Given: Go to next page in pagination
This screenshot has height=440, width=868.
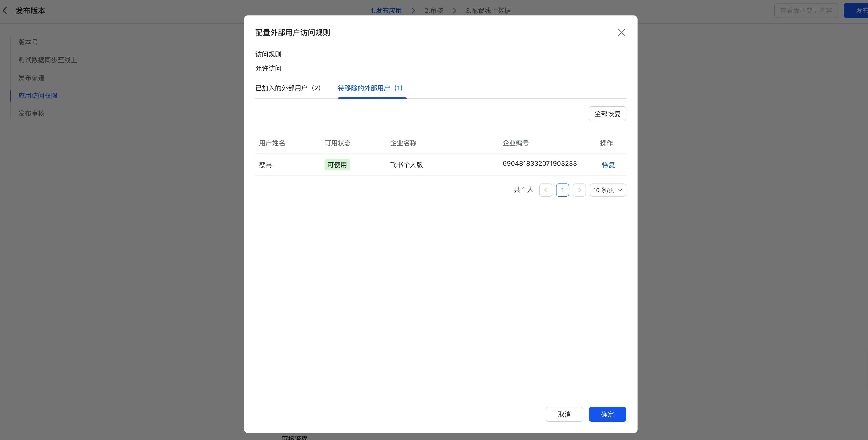Looking at the screenshot, I should 579,190.
